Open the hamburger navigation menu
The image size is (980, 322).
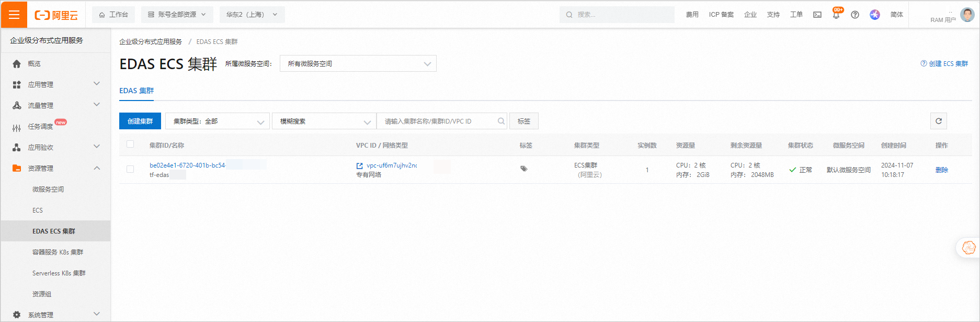[14, 14]
